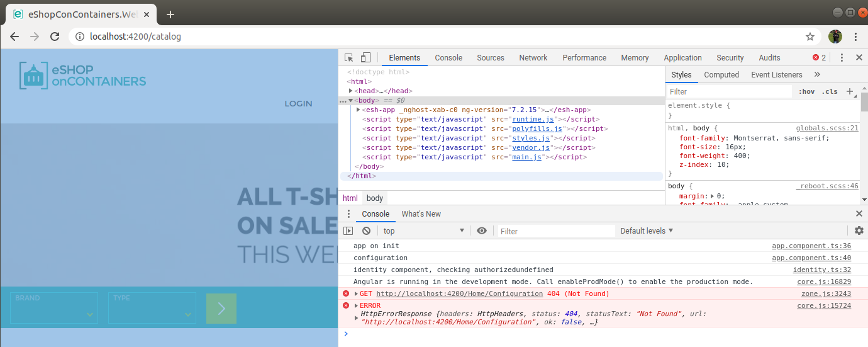
Task: Open the TYPE filter dropdown
Action: pos(152,308)
